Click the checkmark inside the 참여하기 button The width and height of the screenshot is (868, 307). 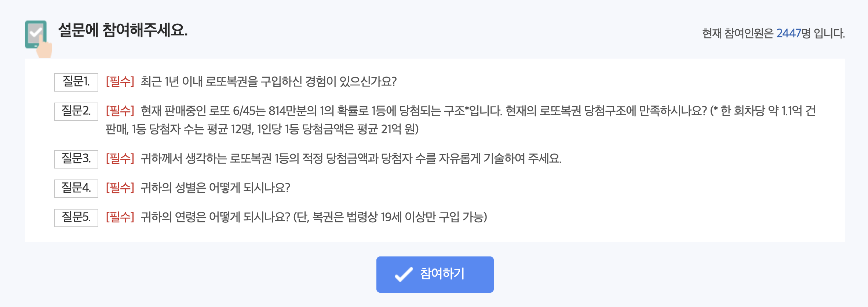pyautogui.click(x=405, y=274)
